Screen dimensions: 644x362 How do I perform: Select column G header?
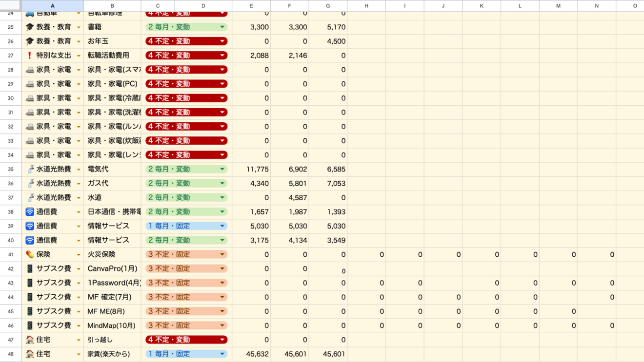click(328, 6)
